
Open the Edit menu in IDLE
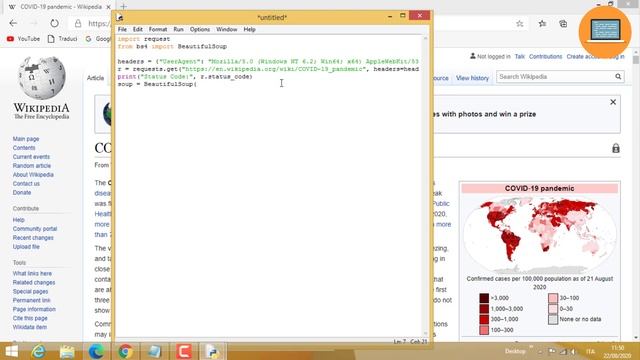click(138, 29)
